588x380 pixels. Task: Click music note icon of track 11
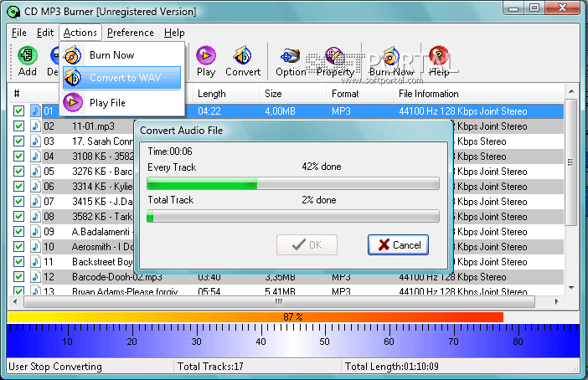(x=35, y=261)
